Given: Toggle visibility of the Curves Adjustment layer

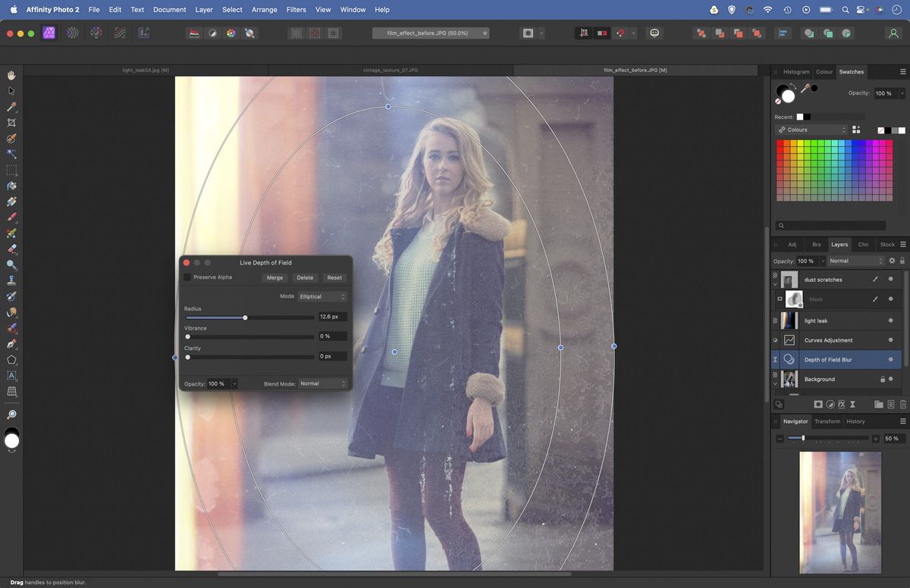Looking at the screenshot, I should click(x=890, y=339).
